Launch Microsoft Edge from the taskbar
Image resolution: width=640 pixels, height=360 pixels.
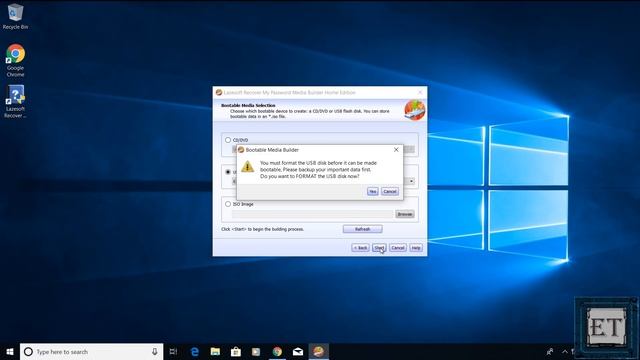tap(195, 351)
